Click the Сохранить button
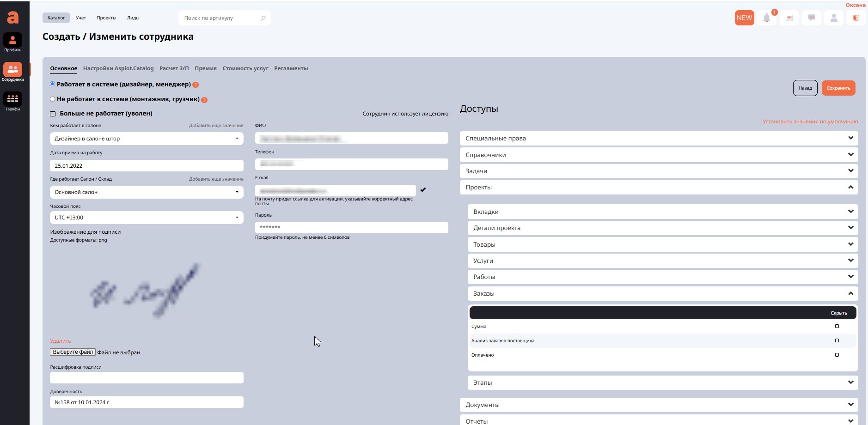The image size is (868, 425). [x=838, y=88]
